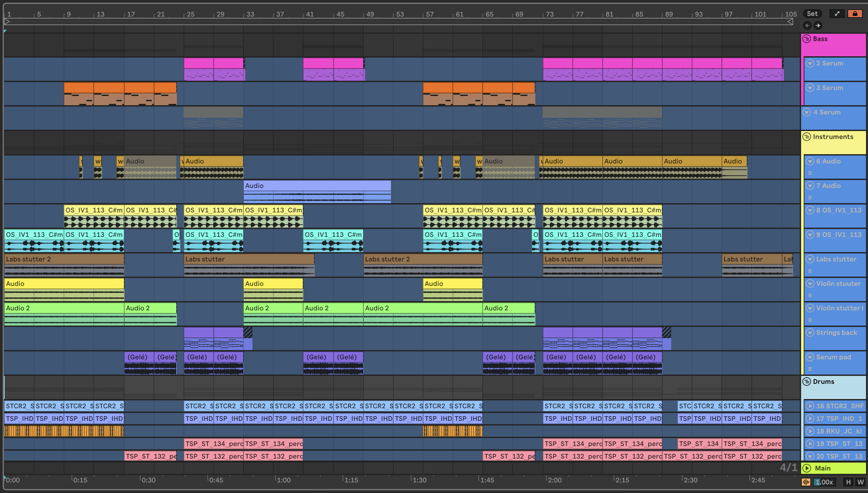Collapse the Instruments group track

click(807, 136)
